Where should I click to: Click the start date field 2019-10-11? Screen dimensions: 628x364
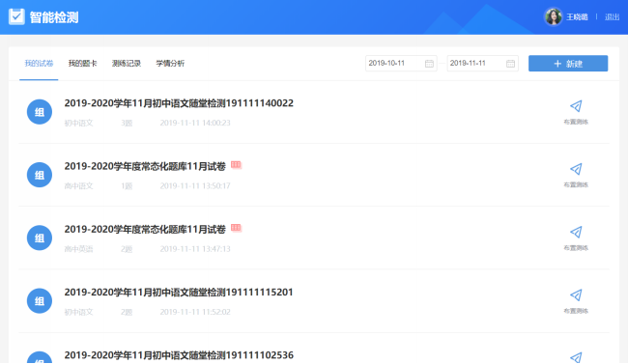point(401,64)
